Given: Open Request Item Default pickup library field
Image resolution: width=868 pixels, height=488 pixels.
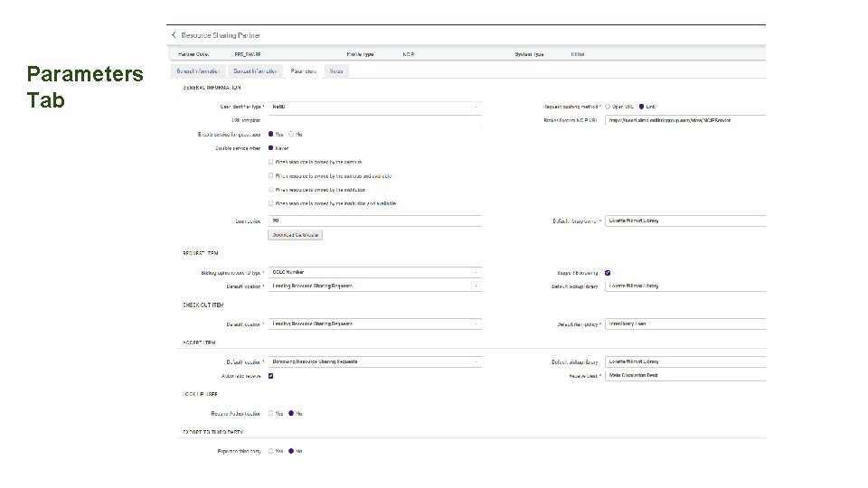Looking at the screenshot, I should coord(685,286).
